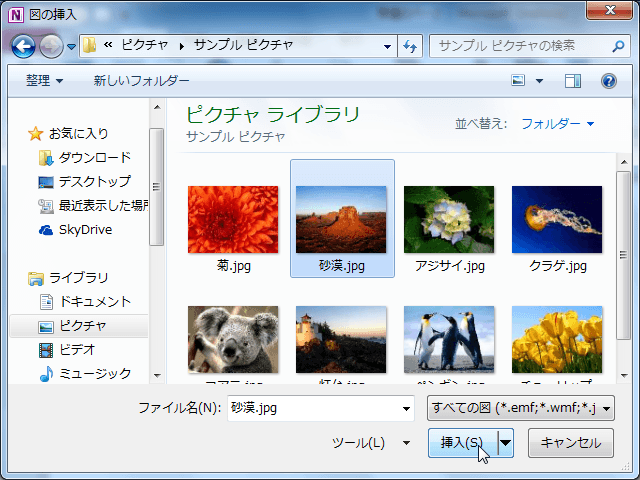Screen dimensions: 640x480
Task: Expand the ファイル名 dropdown arrow
Action: coord(406,409)
